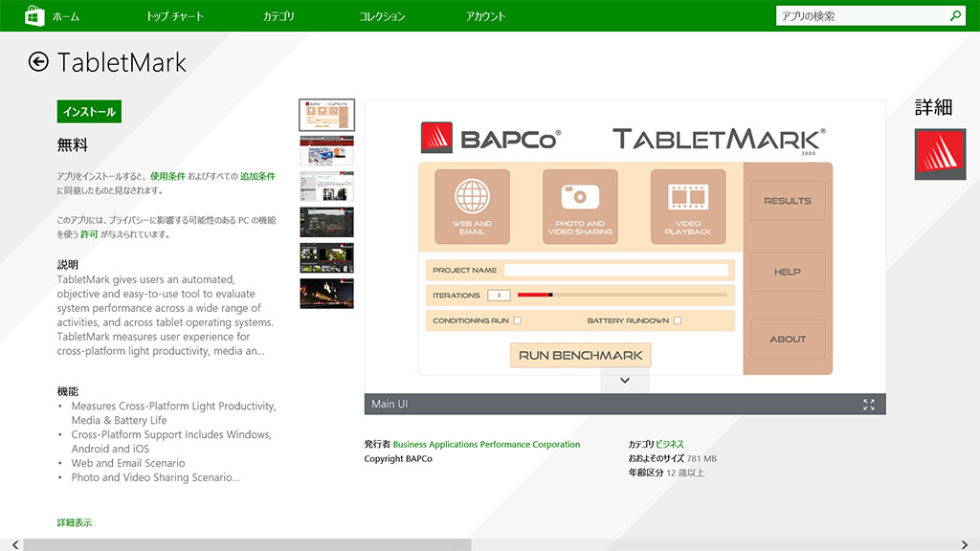This screenshot has height=551, width=980.
Task: Click the Iterations number box
Action: (499, 295)
